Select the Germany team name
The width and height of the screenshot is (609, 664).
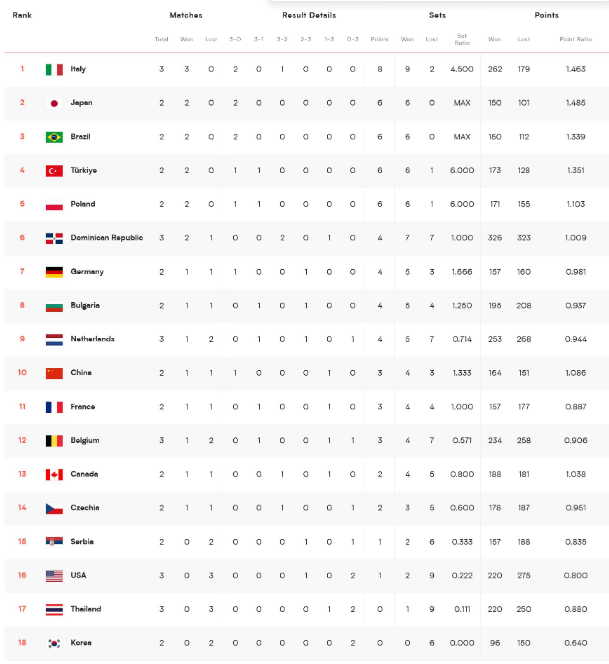[87, 272]
